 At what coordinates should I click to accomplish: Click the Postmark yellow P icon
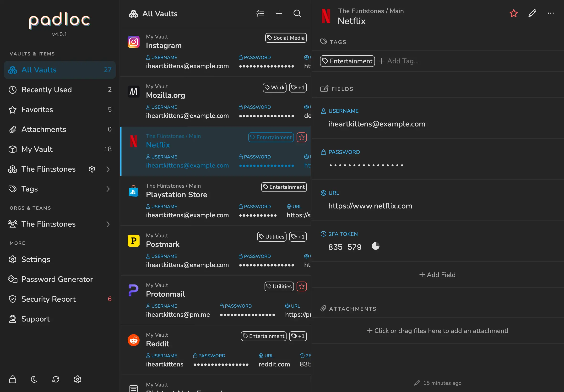point(134,241)
